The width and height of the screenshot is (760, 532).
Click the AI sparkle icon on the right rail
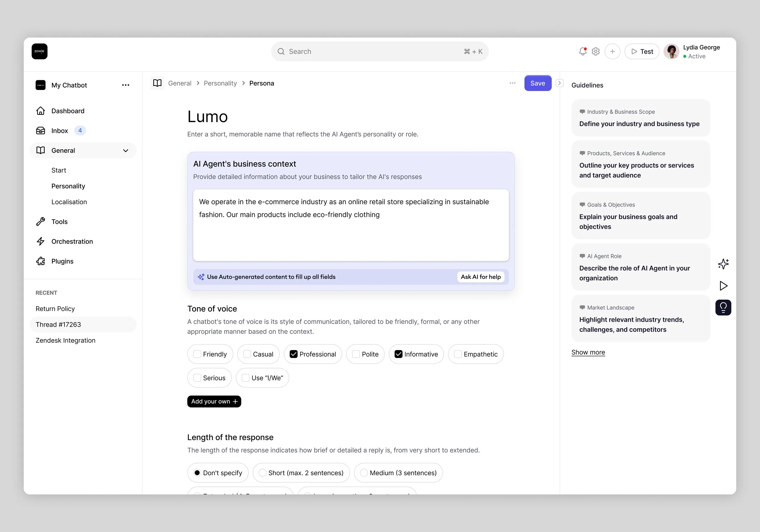point(723,264)
